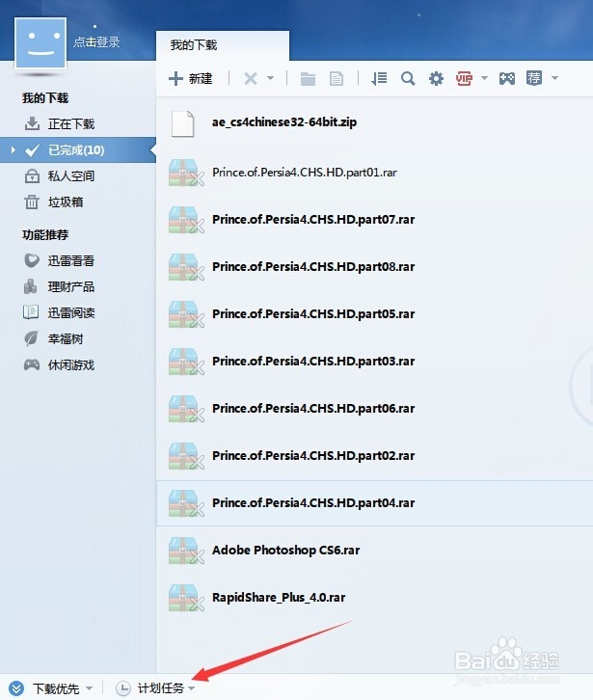Image resolution: width=593 pixels, height=700 pixels.
Task: Click the user avatar smiley icon
Action: [x=40, y=43]
